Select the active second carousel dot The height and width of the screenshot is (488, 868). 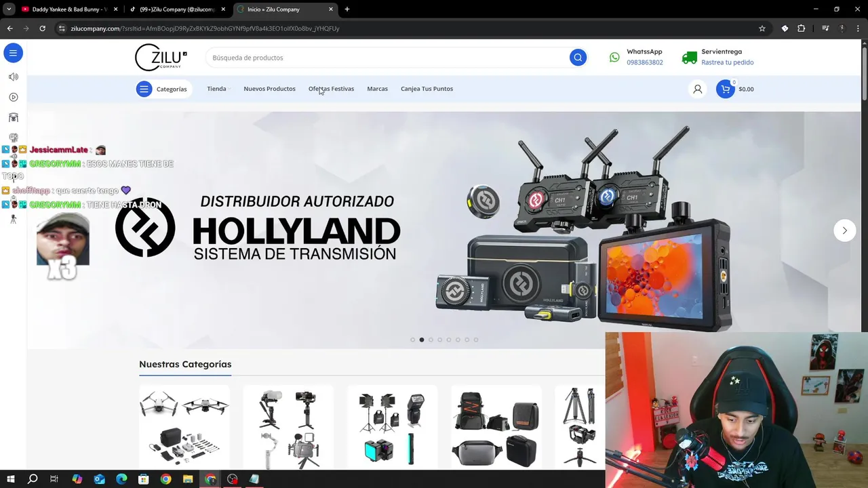tap(422, 340)
